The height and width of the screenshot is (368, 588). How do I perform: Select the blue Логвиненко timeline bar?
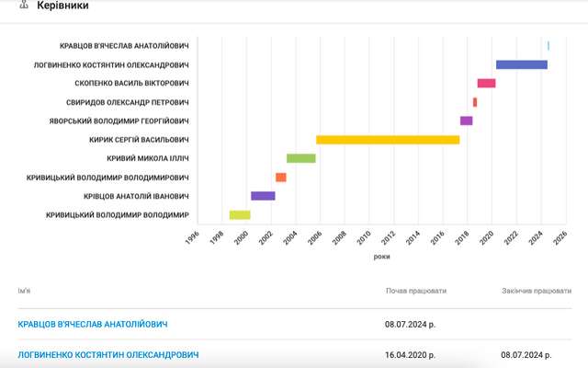(521, 64)
